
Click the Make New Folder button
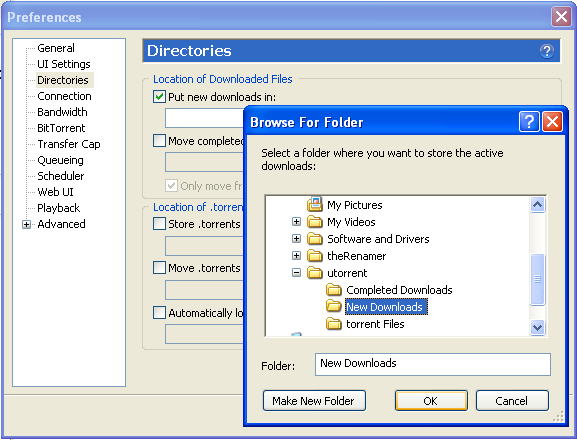pos(314,400)
